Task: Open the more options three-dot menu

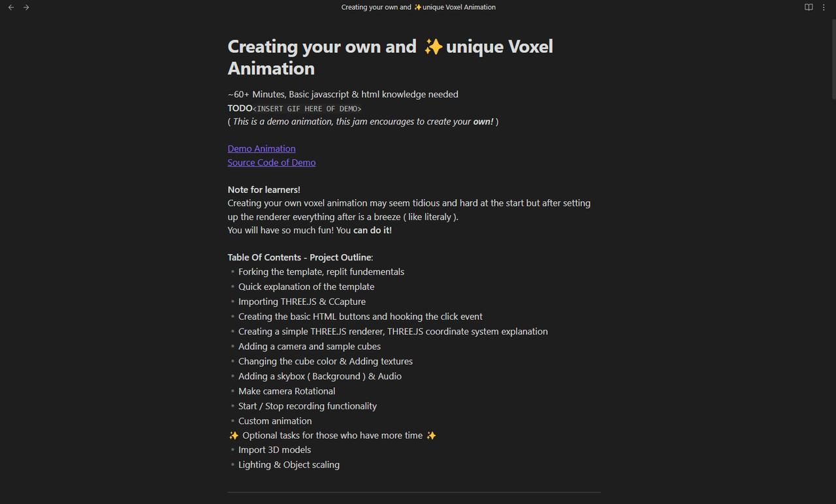Action: [x=824, y=7]
